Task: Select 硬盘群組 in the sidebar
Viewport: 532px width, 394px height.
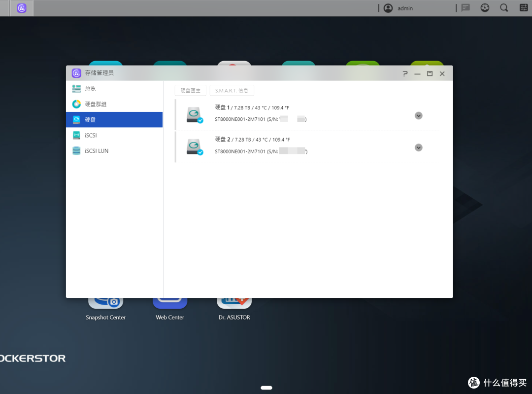Action: [x=95, y=104]
